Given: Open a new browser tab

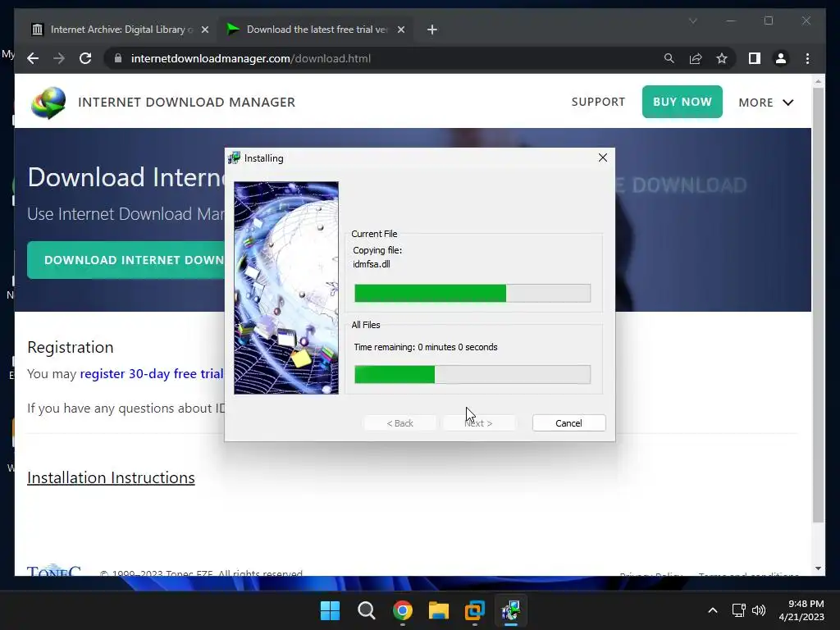Looking at the screenshot, I should click(432, 30).
